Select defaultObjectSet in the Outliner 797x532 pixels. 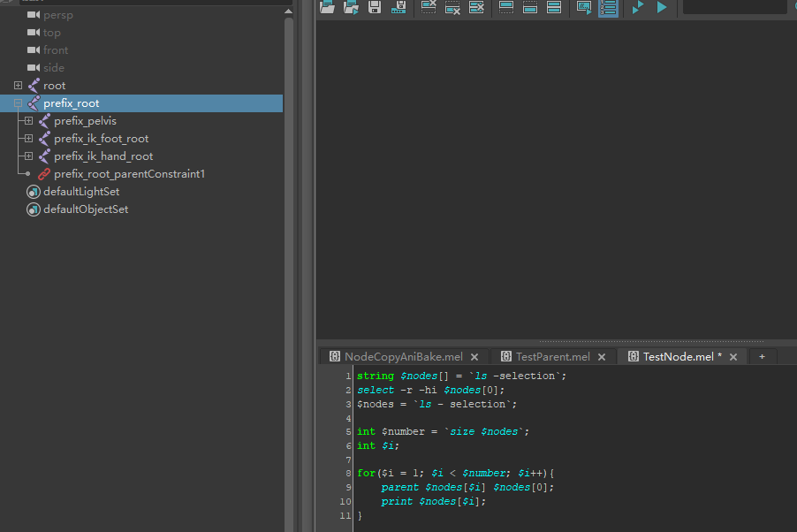pos(86,209)
